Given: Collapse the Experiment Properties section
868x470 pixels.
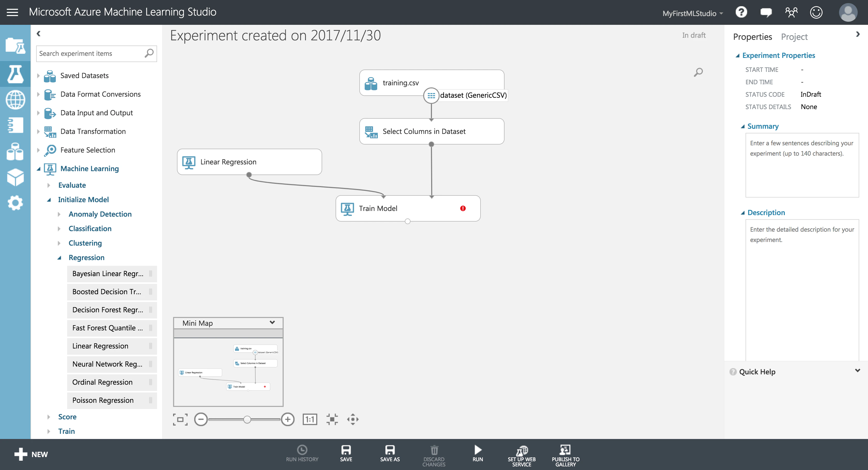Looking at the screenshot, I should point(738,56).
